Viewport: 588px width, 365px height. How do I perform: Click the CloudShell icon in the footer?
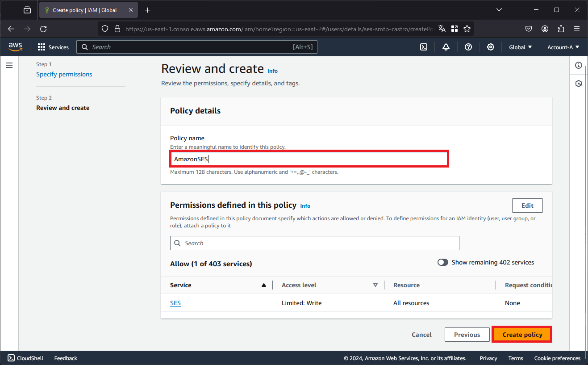point(12,358)
